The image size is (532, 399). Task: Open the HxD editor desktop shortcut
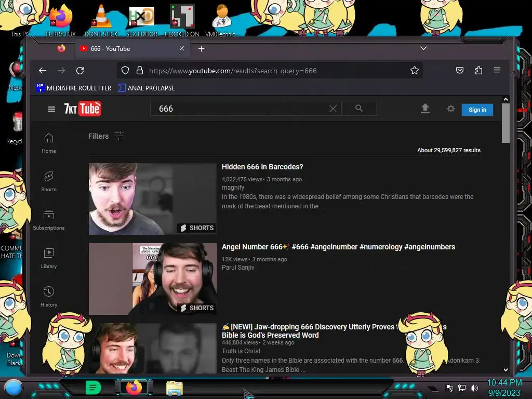pos(142,20)
